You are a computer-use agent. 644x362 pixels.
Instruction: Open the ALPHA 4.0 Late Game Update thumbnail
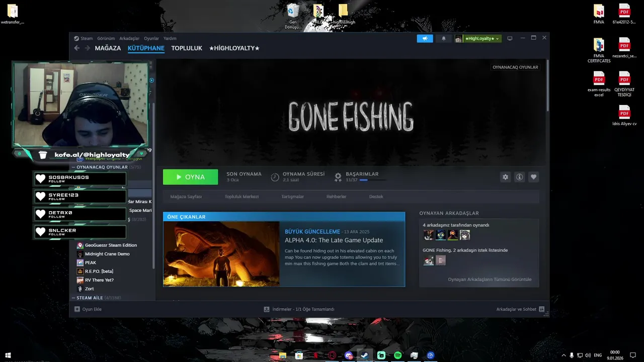pos(221,254)
